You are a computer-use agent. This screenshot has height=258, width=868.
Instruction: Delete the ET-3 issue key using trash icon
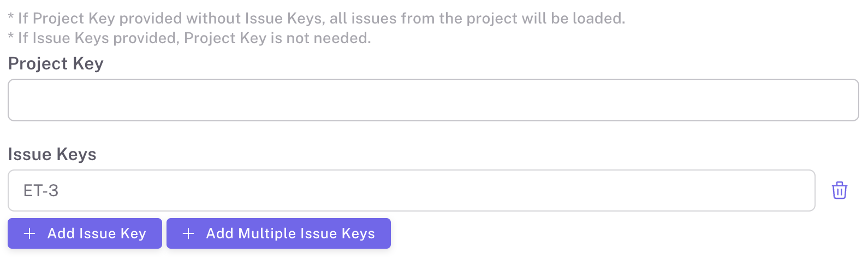click(x=839, y=191)
